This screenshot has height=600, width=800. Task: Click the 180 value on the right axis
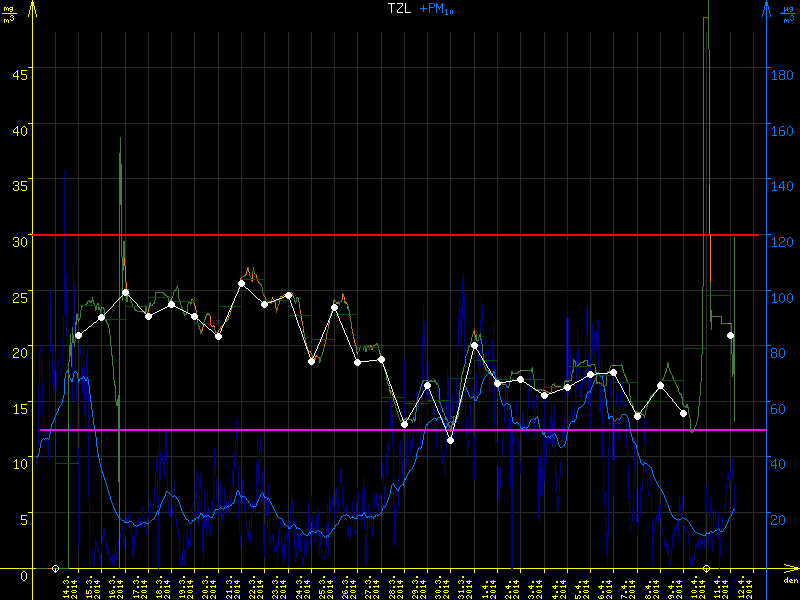[782, 73]
